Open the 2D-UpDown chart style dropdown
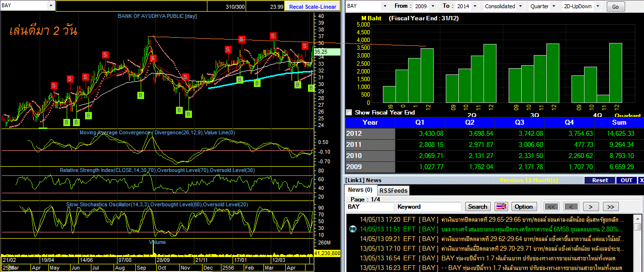The image size is (644, 272). (598, 6)
